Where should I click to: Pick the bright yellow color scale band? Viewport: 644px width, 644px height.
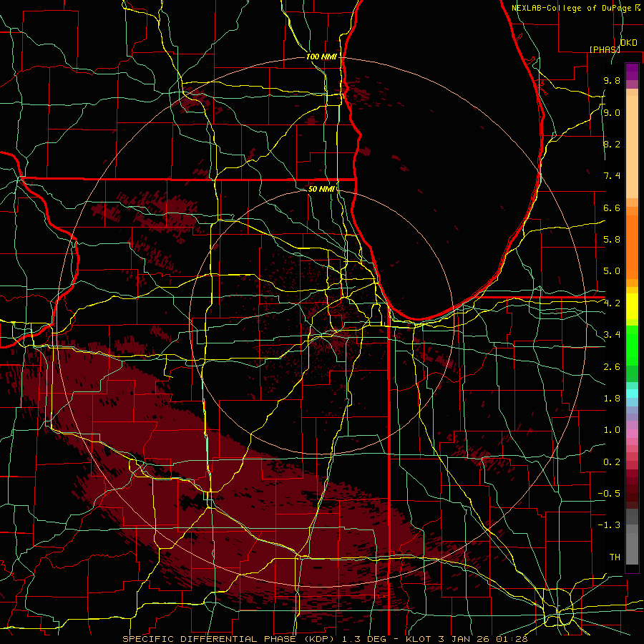(632, 306)
